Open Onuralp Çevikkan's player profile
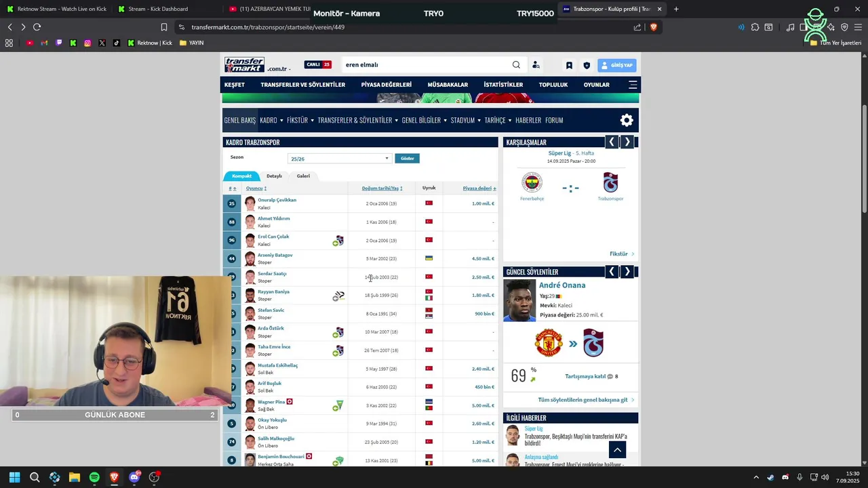 (277, 200)
